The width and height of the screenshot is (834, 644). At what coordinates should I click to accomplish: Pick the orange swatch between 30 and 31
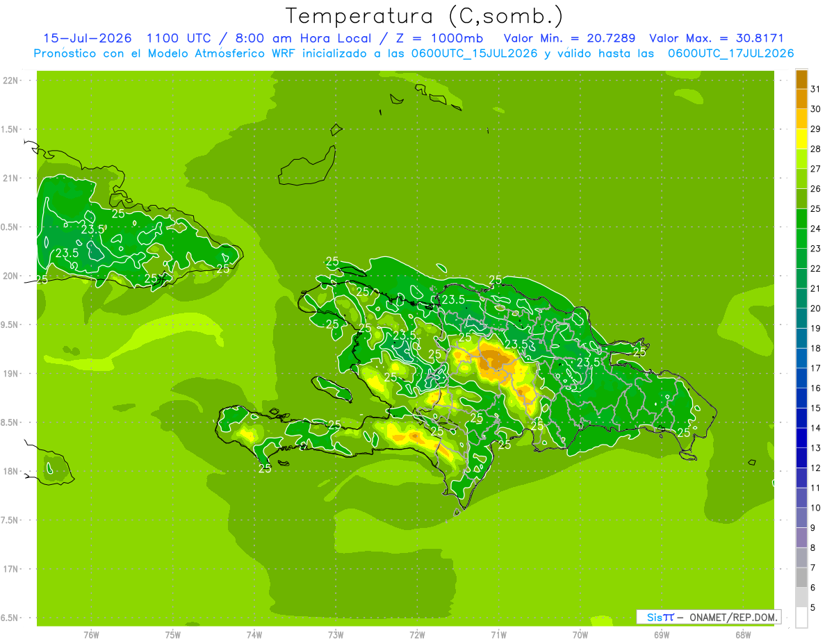coord(801,99)
